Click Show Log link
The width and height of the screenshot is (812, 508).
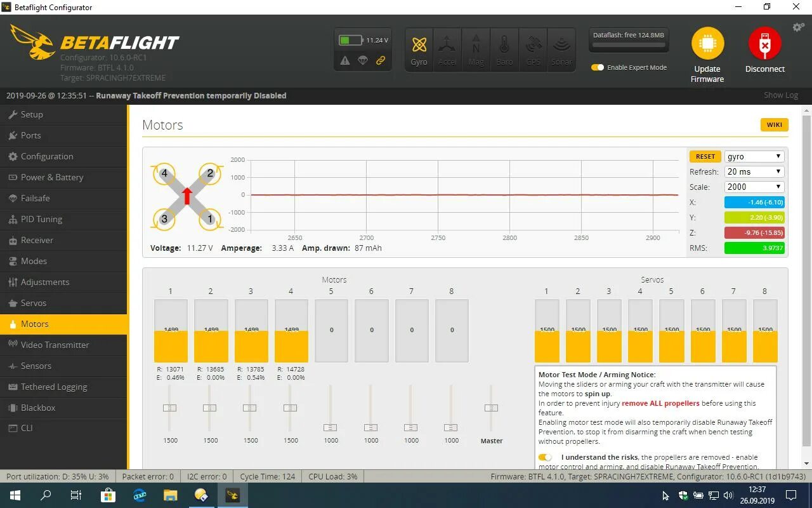[x=781, y=95]
